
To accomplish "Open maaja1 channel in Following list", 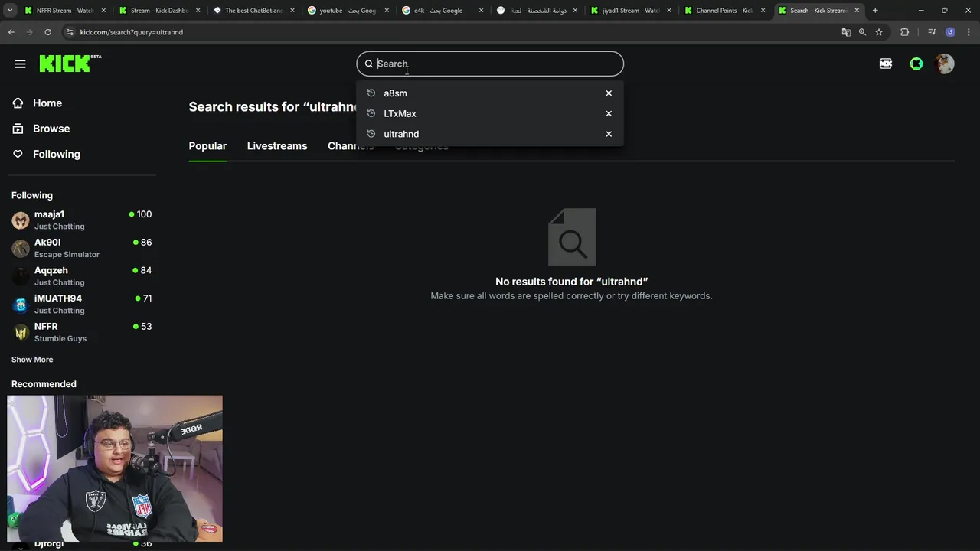I will (82, 220).
